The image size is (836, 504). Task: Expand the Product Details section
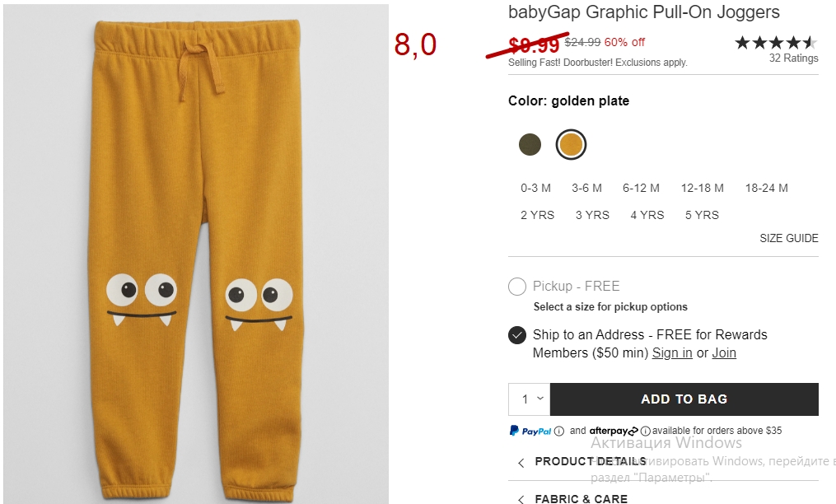[591, 462]
